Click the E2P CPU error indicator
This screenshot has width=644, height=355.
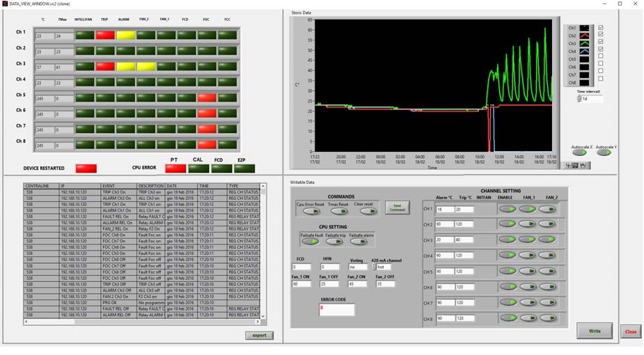pos(245,168)
